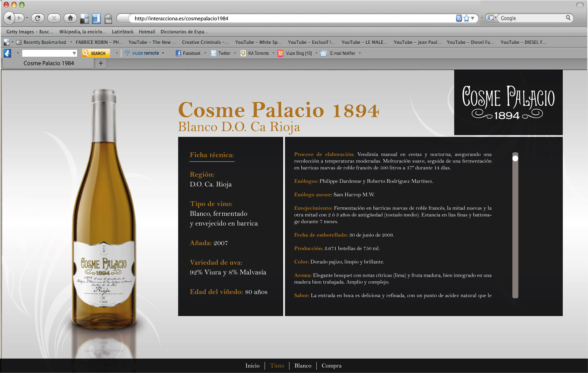Click the RSS feed icon in address bar
This screenshot has width=588, height=373.
(459, 18)
